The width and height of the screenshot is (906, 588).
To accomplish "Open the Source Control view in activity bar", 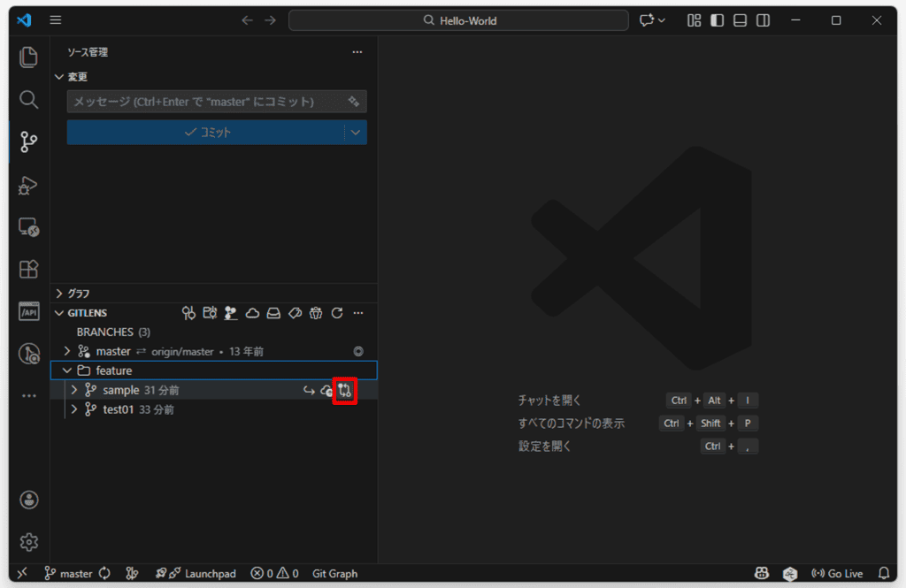I will point(28,142).
